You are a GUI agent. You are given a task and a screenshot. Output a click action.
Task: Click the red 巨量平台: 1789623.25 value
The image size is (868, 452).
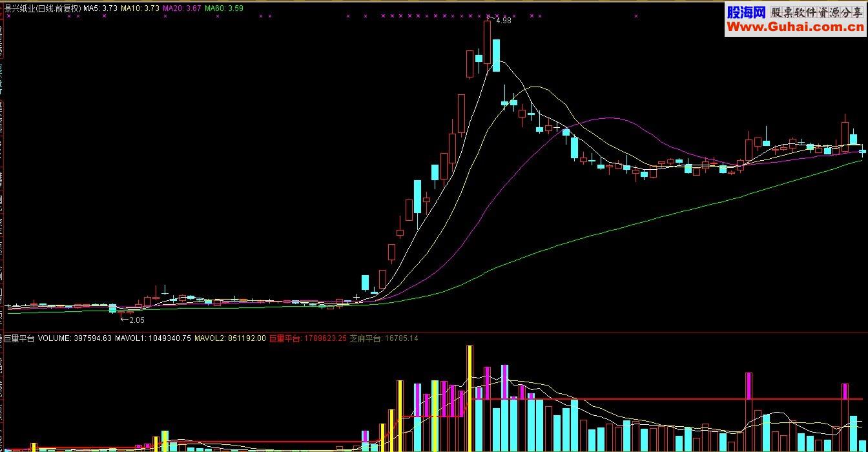point(307,338)
